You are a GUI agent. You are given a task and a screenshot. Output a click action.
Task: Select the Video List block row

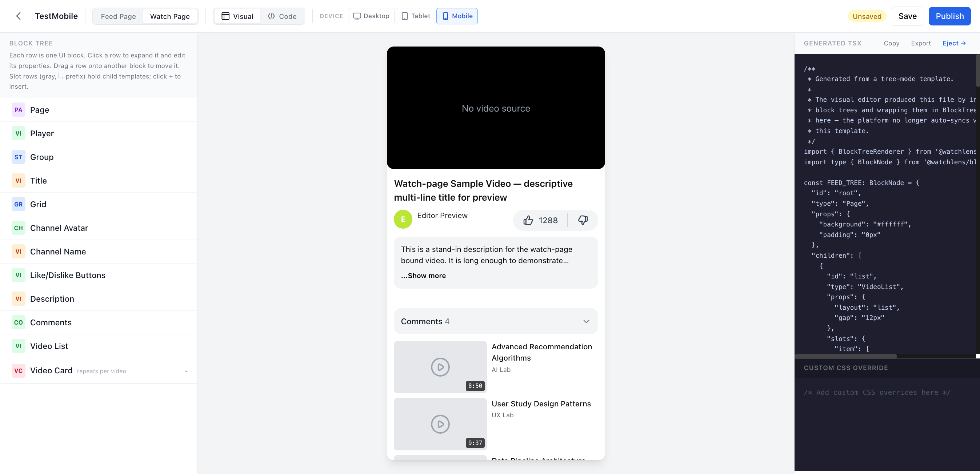tap(99, 346)
